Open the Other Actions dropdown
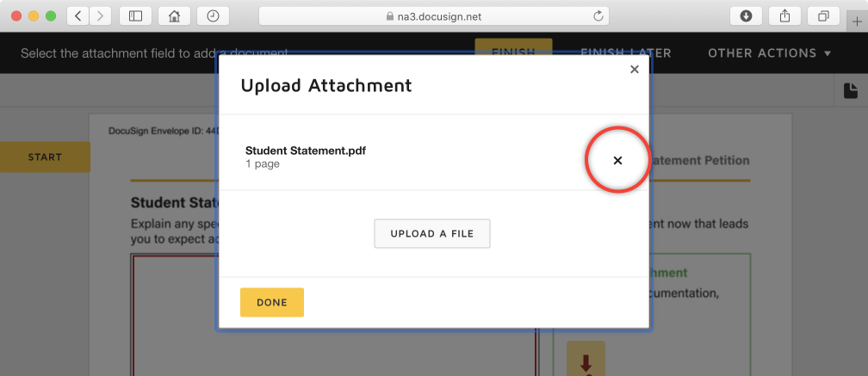The height and width of the screenshot is (376, 868). (770, 53)
